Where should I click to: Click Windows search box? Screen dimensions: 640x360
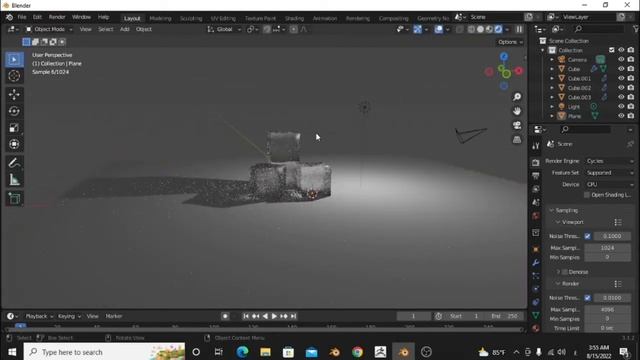tap(104, 352)
